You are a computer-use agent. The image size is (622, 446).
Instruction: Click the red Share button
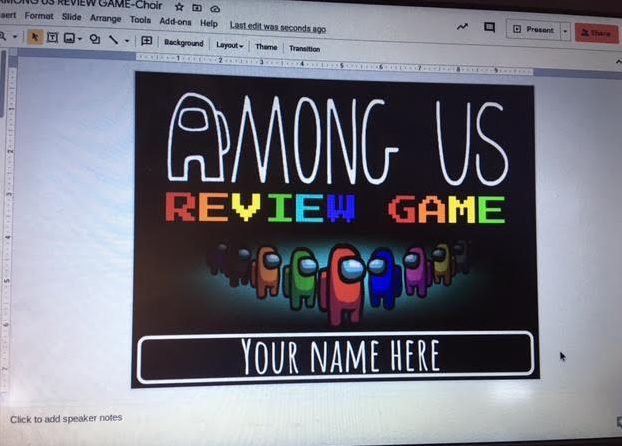click(x=597, y=33)
